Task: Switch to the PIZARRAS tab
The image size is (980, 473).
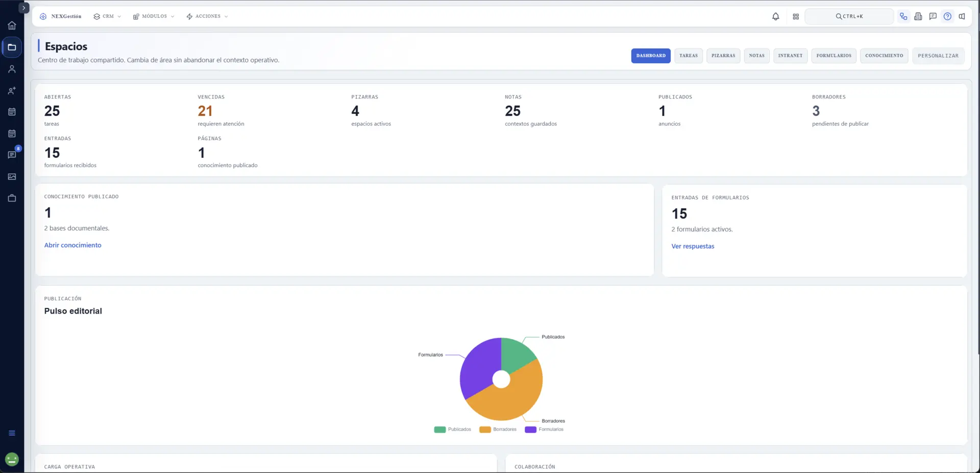Action: (x=723, y=56)
